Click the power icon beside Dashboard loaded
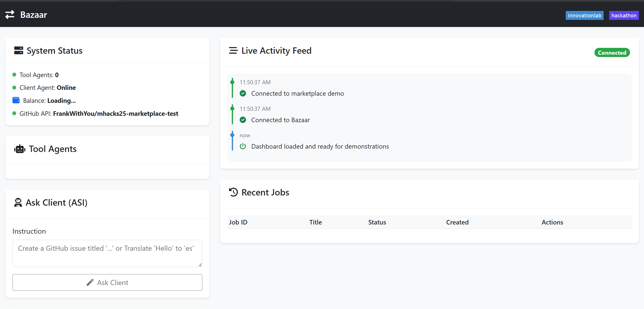 243,146
